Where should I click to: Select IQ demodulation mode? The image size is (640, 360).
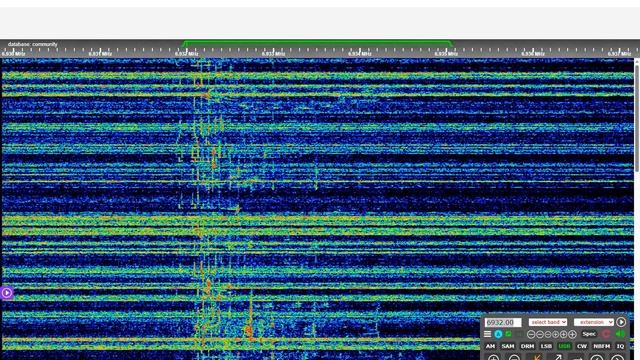pyautogui.click(x=620, y=346)
